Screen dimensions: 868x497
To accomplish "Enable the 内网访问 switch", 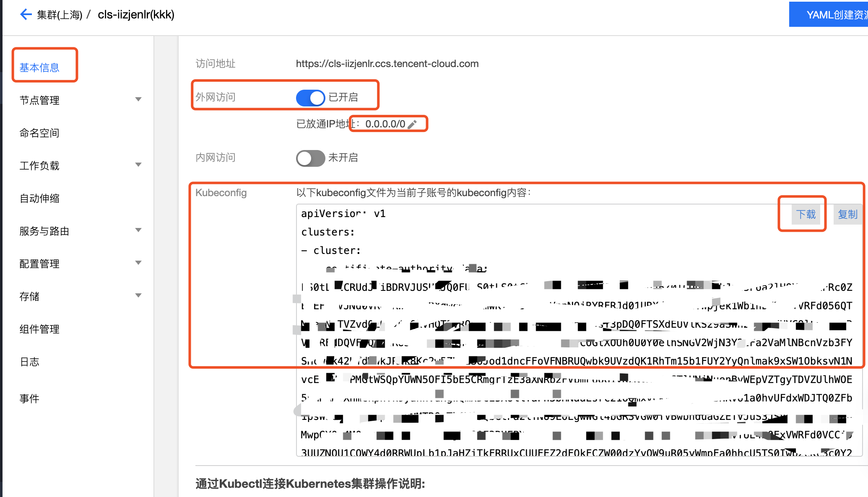I will [310, 158].
